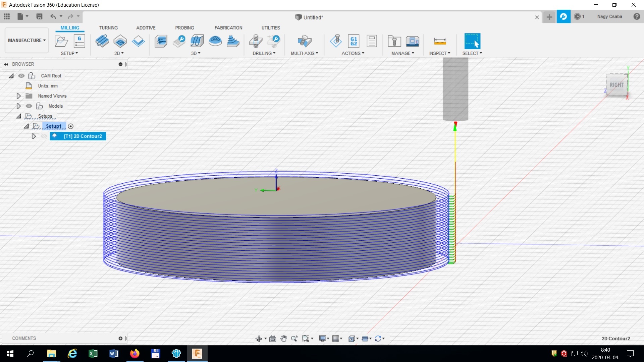Image resolution: width=644 pixels, height=362 pixels.
Task: Open the data panel grid icon
Action: pos(7,16)
